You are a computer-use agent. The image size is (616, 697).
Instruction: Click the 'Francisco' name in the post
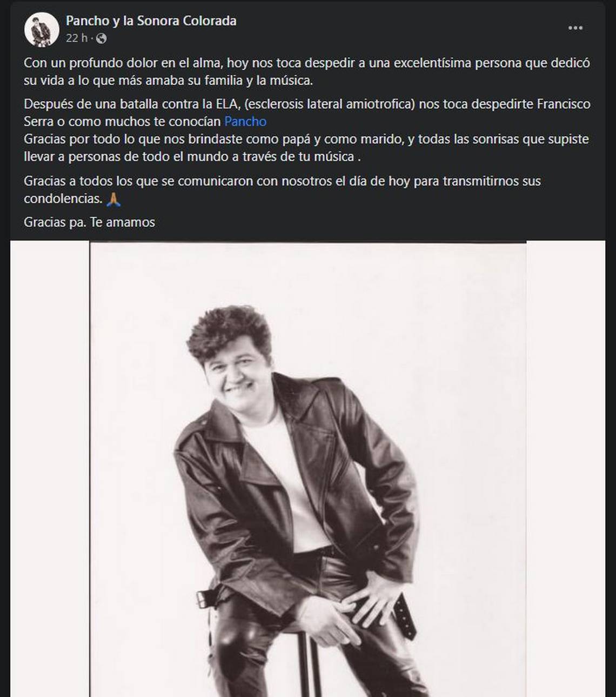click(564, 104)
